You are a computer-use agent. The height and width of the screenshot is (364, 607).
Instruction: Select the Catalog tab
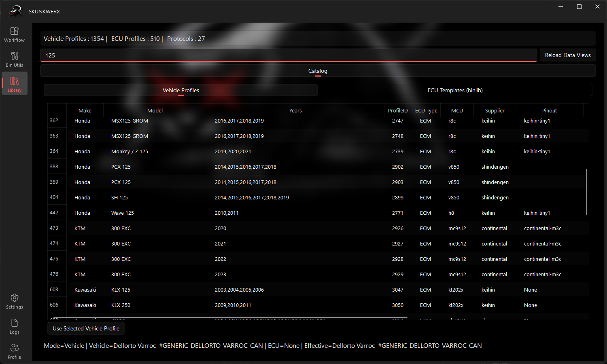pos(318,71)
